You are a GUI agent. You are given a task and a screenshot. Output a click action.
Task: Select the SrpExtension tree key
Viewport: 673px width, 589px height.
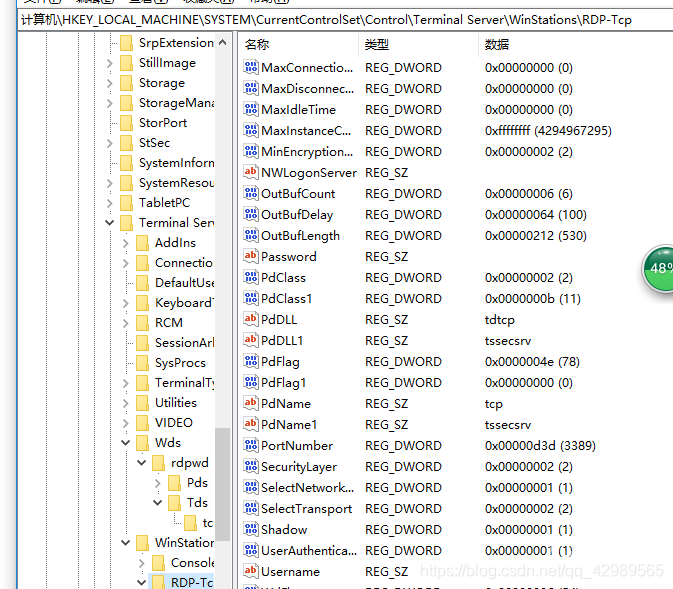coord(176,43)
